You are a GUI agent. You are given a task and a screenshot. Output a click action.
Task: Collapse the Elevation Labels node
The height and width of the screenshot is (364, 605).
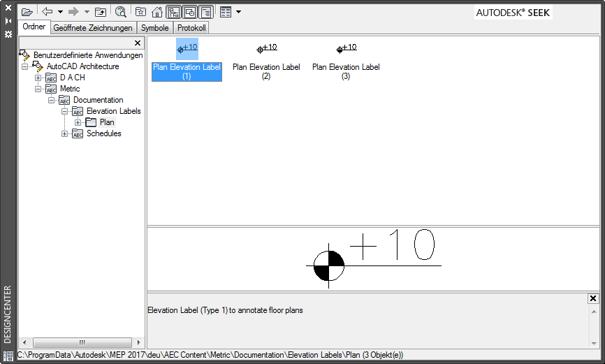pos(64,111)
